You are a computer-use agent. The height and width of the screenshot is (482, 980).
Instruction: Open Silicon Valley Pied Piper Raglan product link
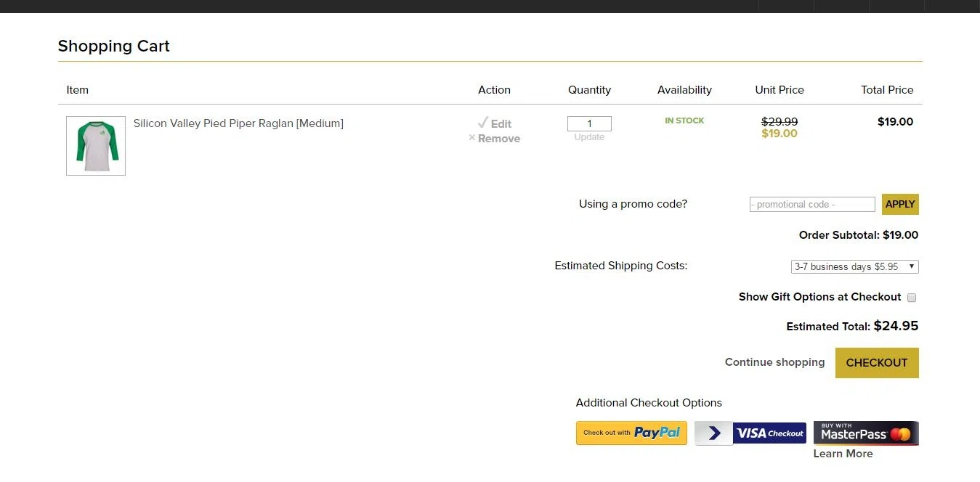pos(238,123)
